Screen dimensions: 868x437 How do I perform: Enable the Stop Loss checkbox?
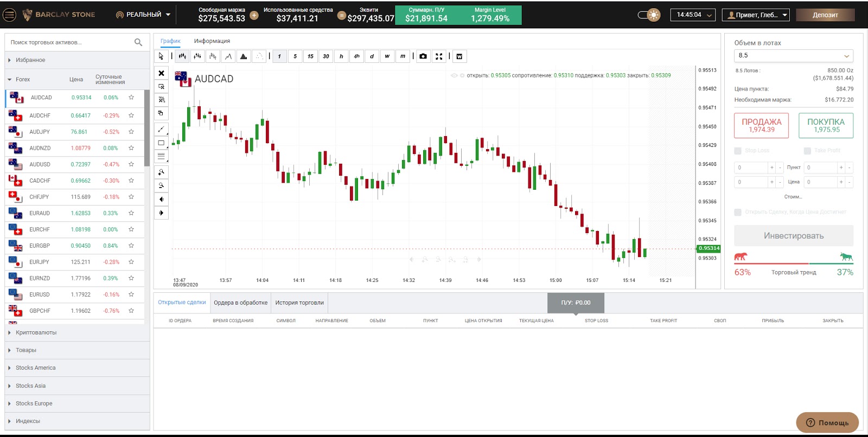(x=738, y=151)
